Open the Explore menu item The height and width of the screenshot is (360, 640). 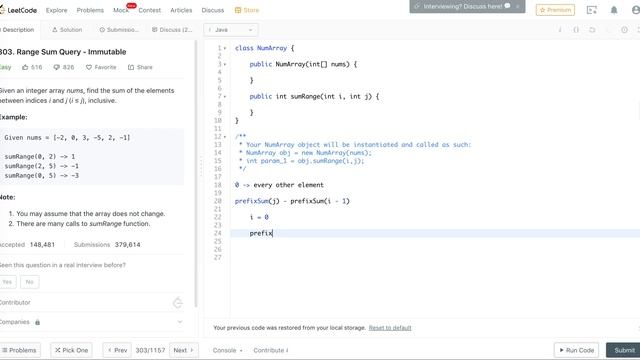[56, 10]
